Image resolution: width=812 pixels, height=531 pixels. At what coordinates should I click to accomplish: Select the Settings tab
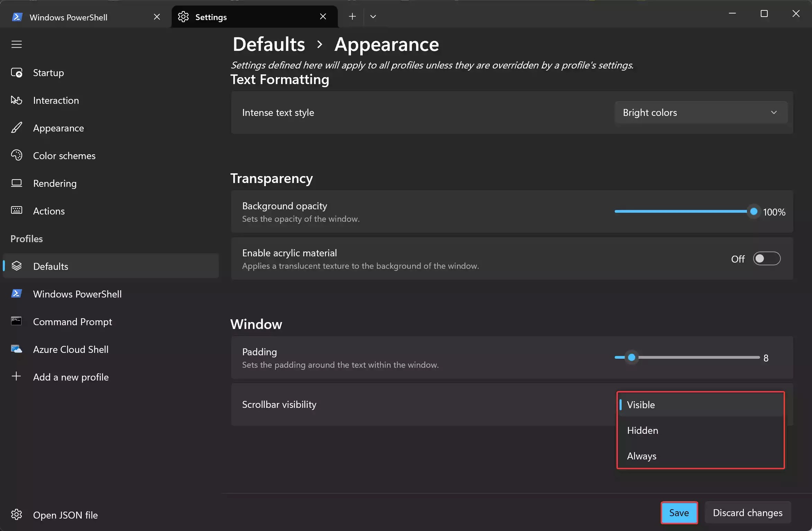[x=211, y=17]
